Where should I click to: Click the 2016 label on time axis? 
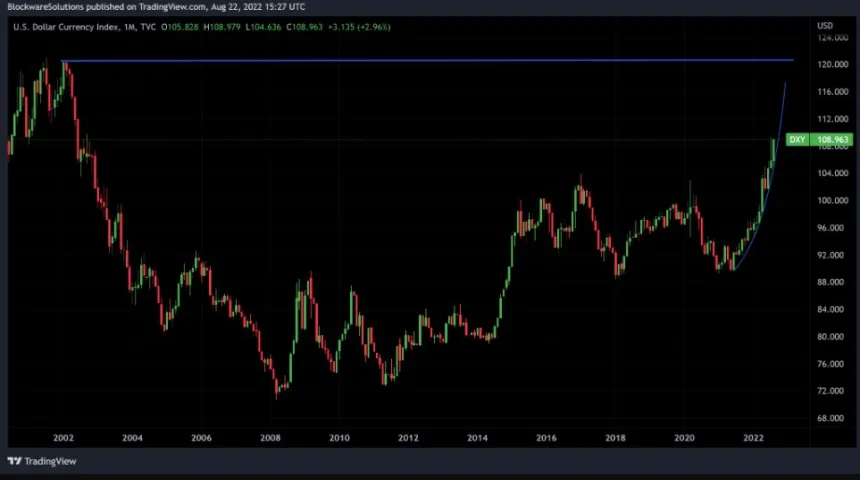(x=546, y=438)
